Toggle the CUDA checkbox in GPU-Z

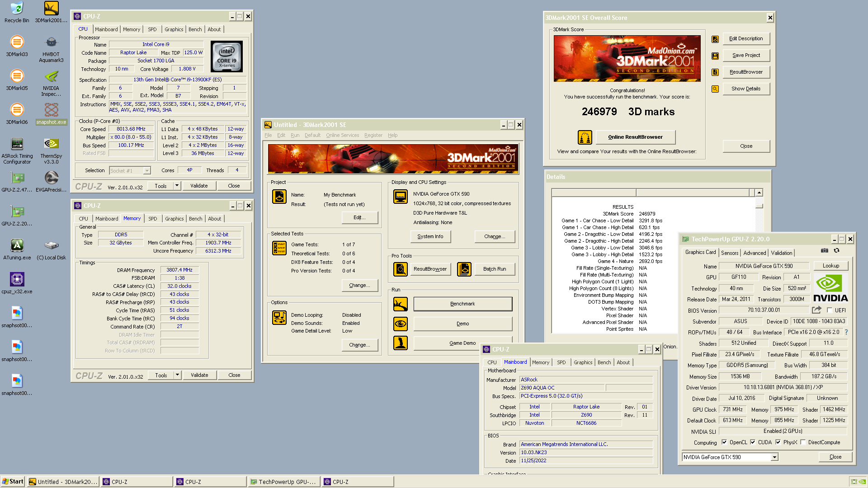(753, 442)
